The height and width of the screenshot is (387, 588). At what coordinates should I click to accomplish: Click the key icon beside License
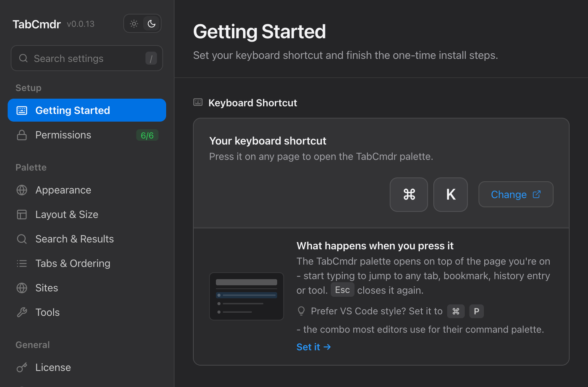click(x=22, y=368)
